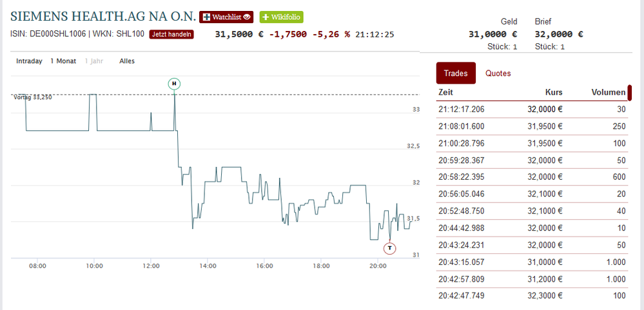Switch to the Quotes tab
The image size is (644, 310).
click(498, 73)
